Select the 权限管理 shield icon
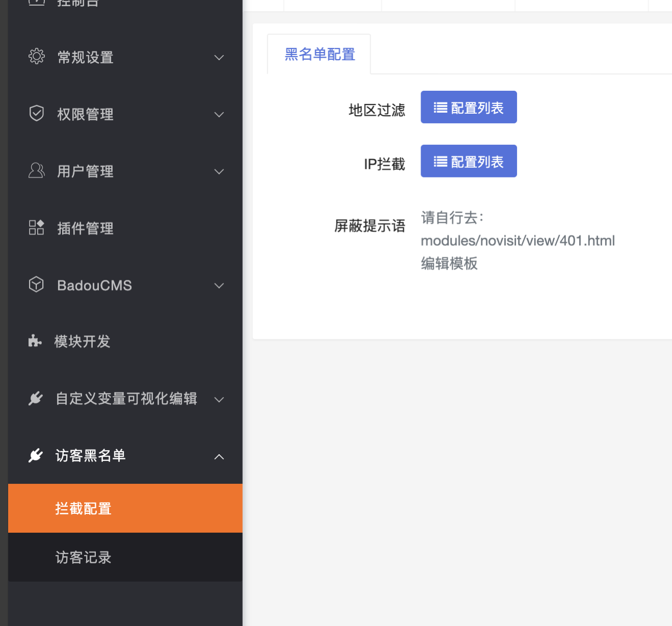This screenshot has height=626, width=672. [x=36, y=113]
